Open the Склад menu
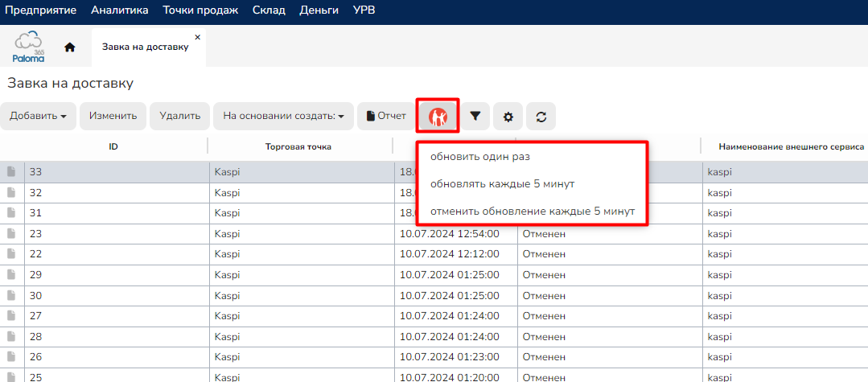 click(x=269, y=10)
